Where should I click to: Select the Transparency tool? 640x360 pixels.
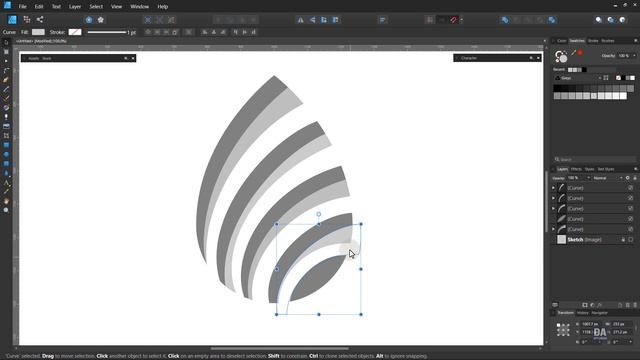[6, 117]
